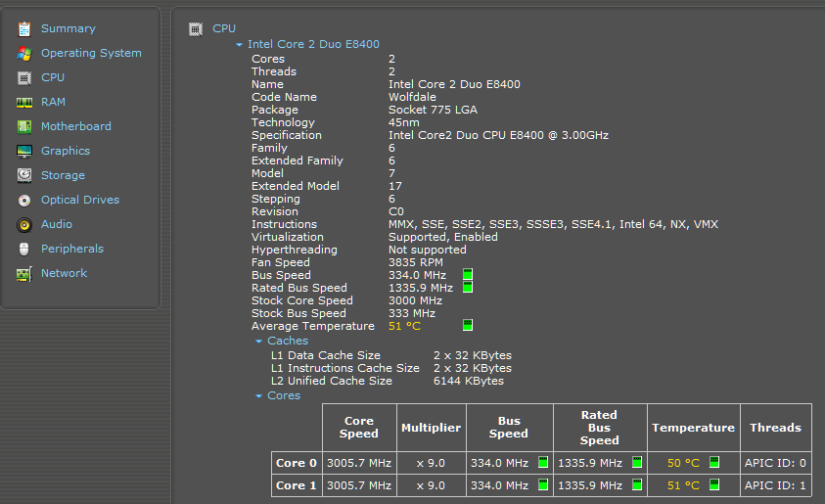Viewport: 825px width, 504px height.
Task: Click Core 0 multiplier x 9.0 cell
Action: click(432, 463)
